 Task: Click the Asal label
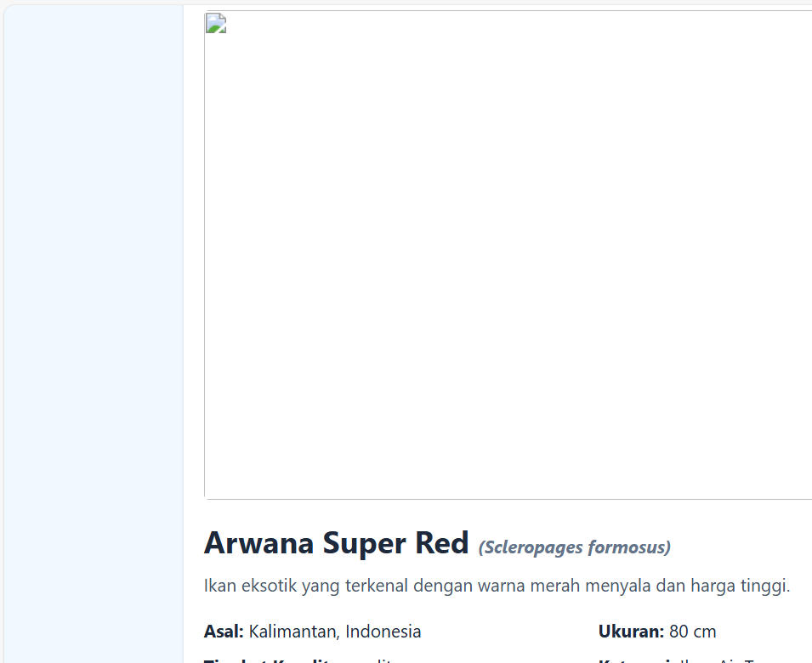[224, 632]
